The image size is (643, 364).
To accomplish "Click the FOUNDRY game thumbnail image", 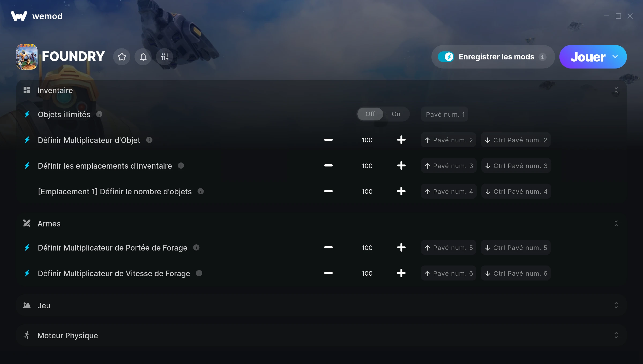I will pos(27,57).
